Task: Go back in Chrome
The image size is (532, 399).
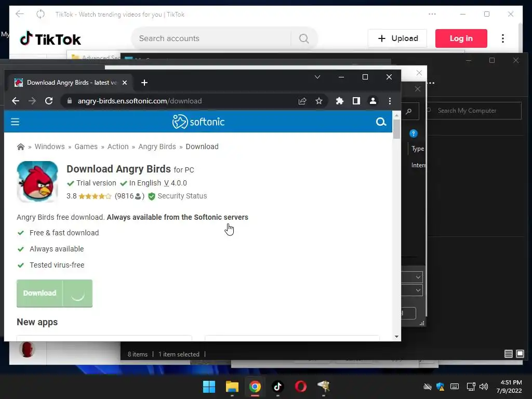Action: 16,101
